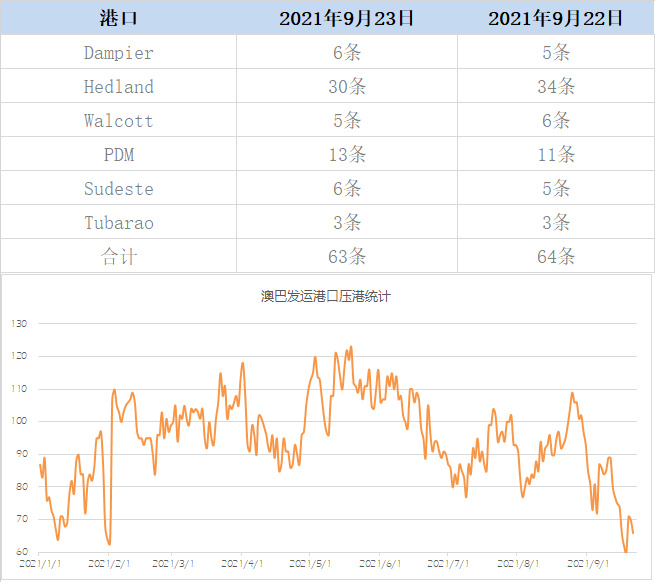Click the 2021年9月23日 column header

coord(347,18)
